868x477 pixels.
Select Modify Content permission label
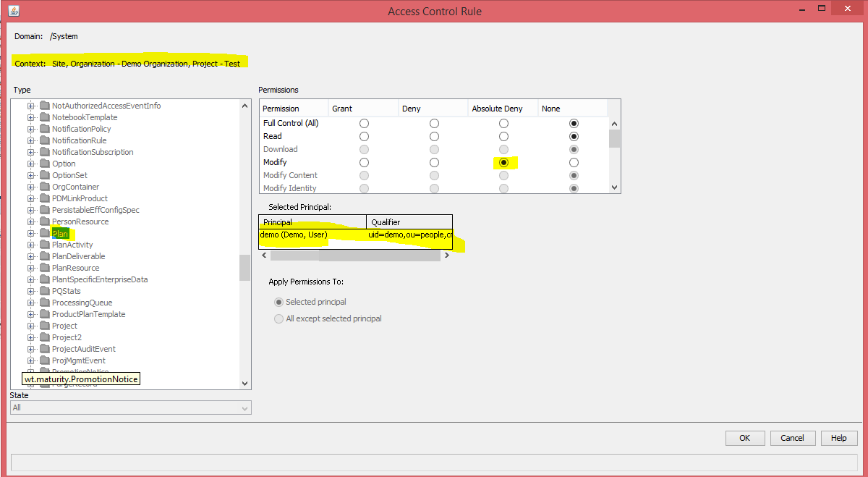tap(290, 175)
